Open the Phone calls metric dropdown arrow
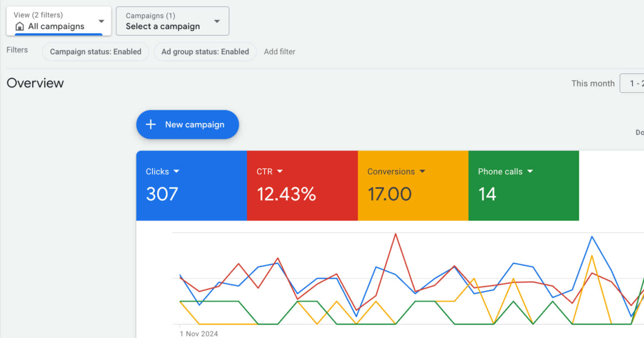This screenshot has width=644, height=338. click(x=530, y=171)
